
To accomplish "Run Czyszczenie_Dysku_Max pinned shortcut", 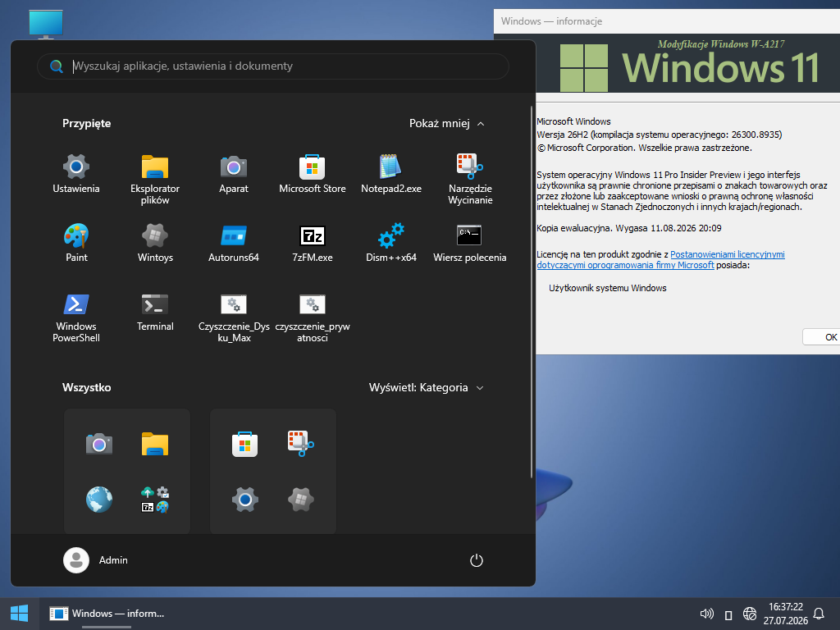I will [234, 317].
